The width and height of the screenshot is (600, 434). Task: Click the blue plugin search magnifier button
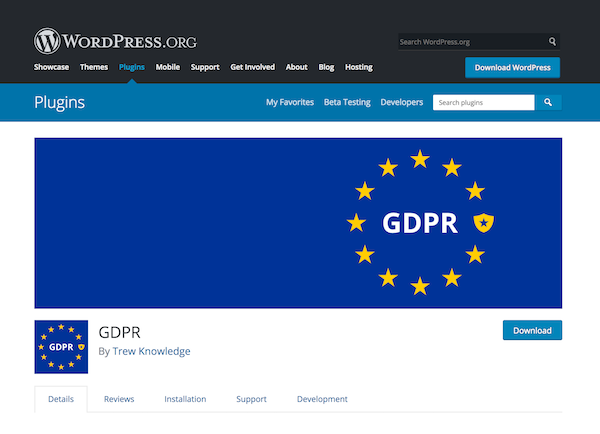548,103
